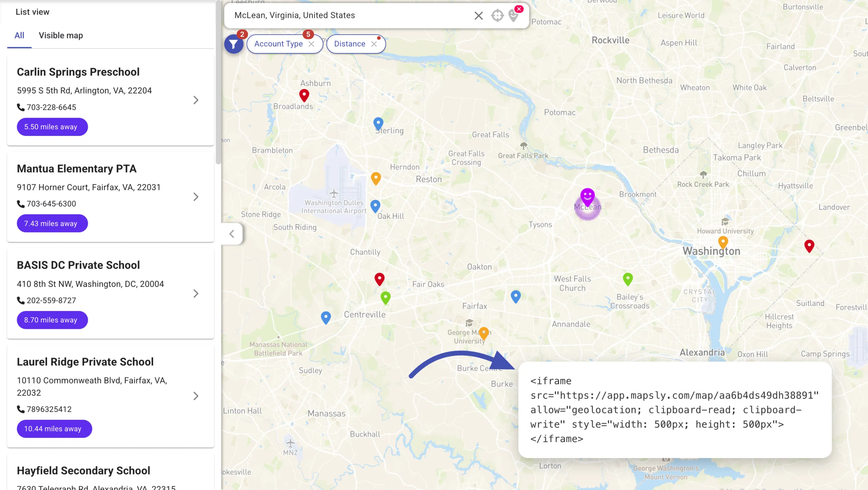
Task: Select the orange pin at George Mason University
Action: pyautogui.click(x=484, y=334)
